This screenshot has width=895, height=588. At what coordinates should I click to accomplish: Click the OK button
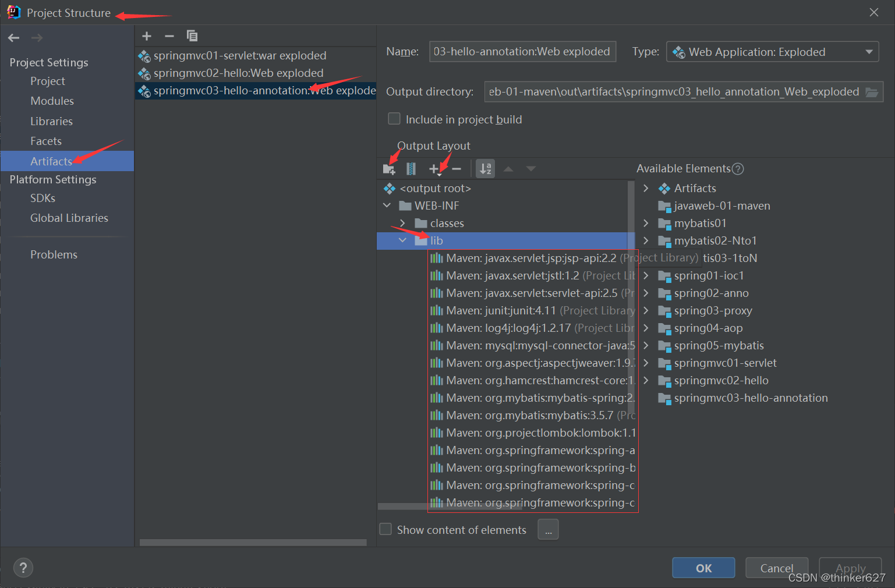[x=703, y=568]
